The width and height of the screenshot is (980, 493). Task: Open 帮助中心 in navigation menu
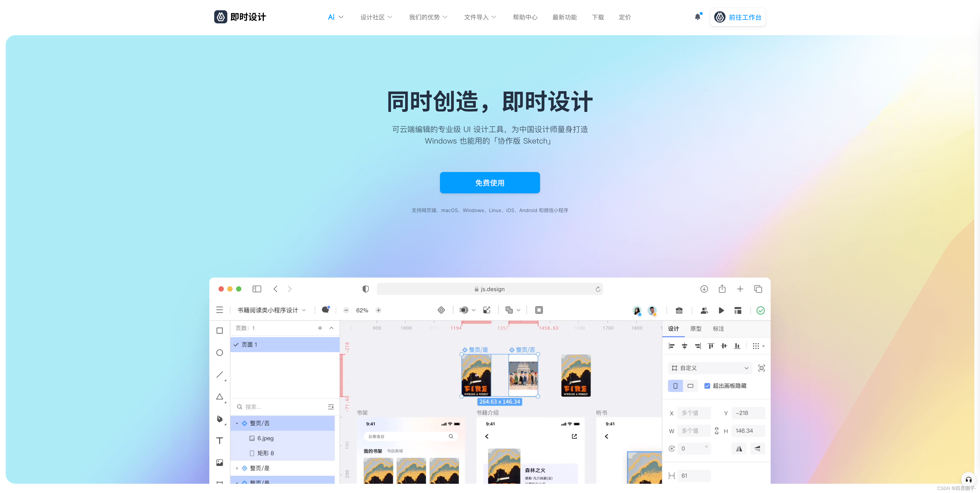coord(525,17)
